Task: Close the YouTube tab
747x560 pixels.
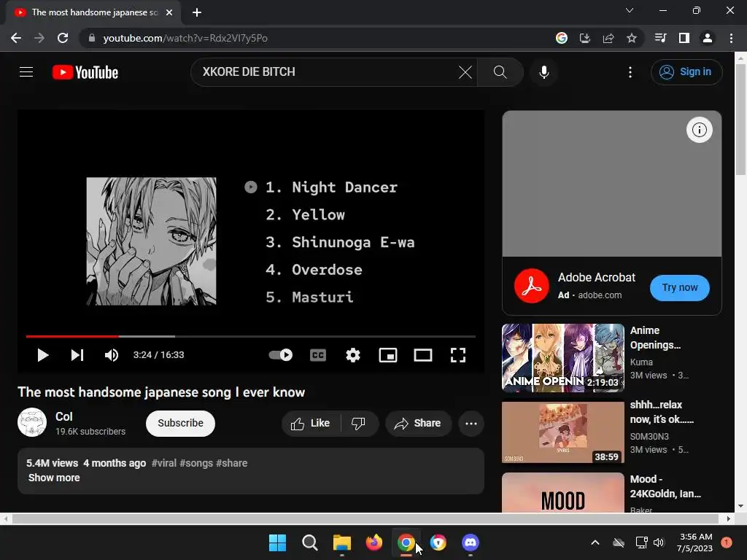Action: 169,12
